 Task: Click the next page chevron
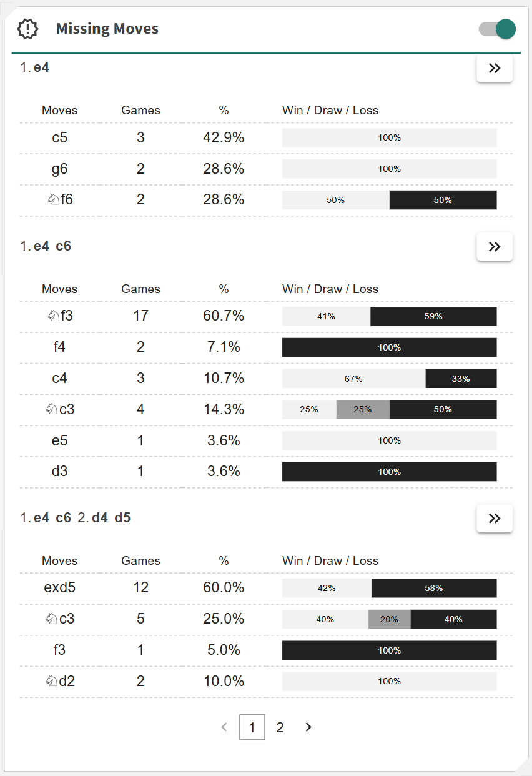click(x=308, y=727)
